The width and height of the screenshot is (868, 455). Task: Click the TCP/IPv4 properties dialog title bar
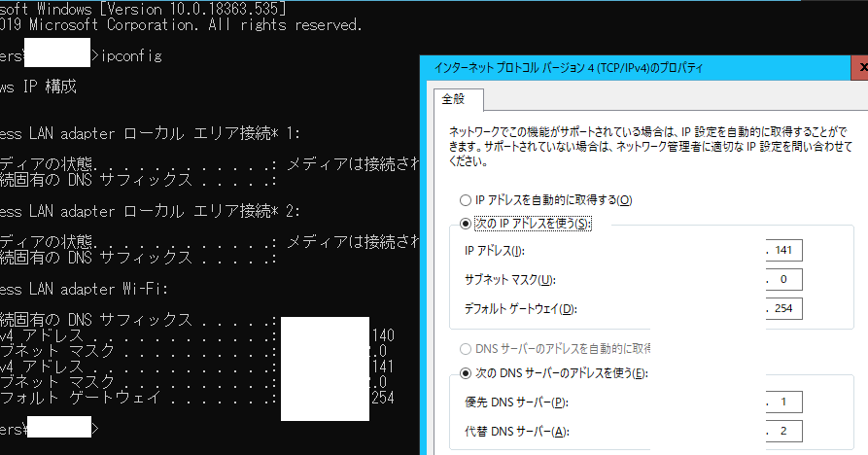tap(632, 68)
